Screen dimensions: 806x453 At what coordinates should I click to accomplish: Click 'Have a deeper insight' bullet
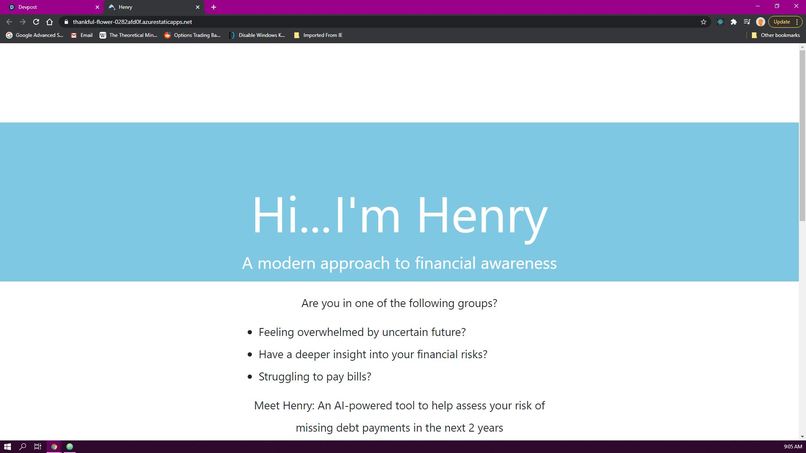point(373,354)
